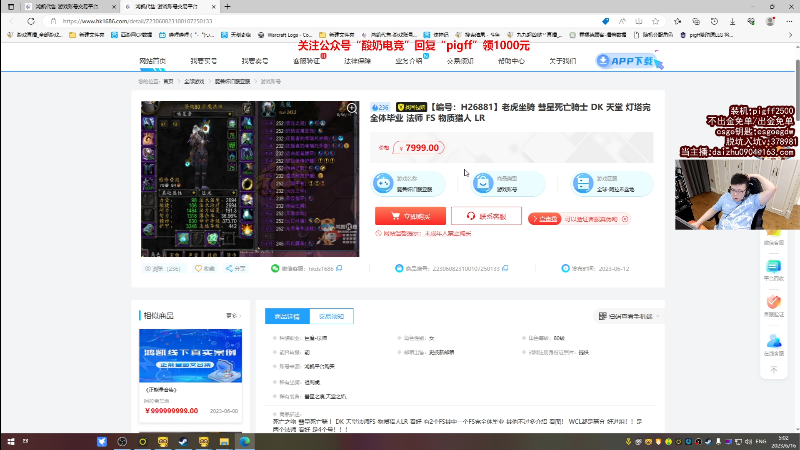Open the third breadcrumb link
800x450 pixels.
tap(232, 82)
